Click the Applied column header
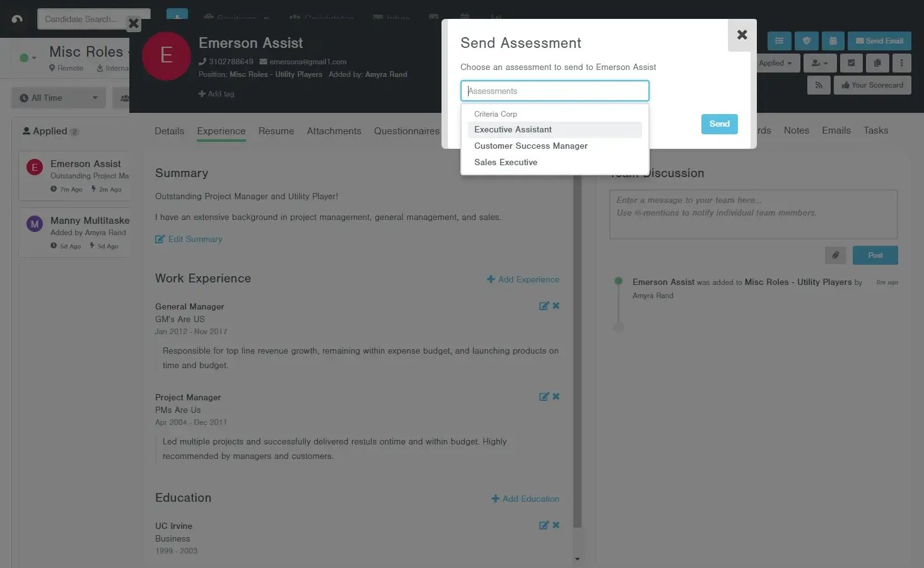 coord(50,131)
